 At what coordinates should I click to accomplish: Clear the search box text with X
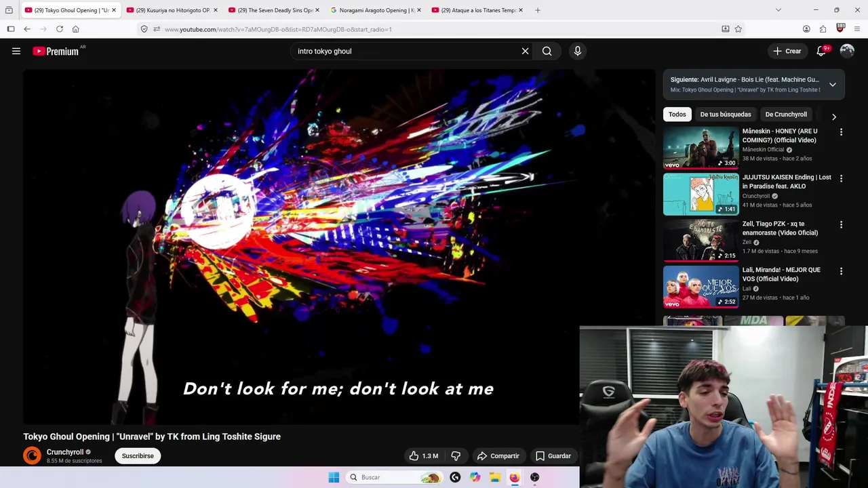pos(525,51)
